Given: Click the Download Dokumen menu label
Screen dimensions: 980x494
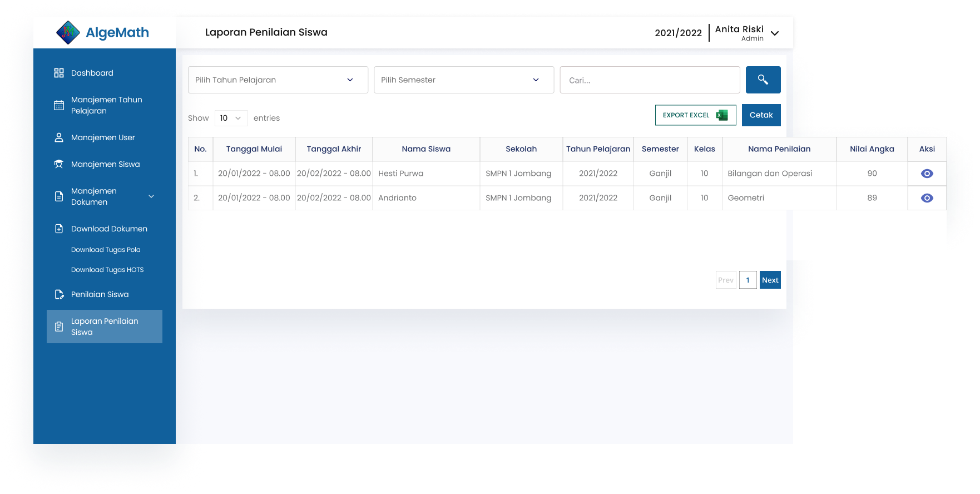Looking at the screenshot, I should tap(109, 229).
